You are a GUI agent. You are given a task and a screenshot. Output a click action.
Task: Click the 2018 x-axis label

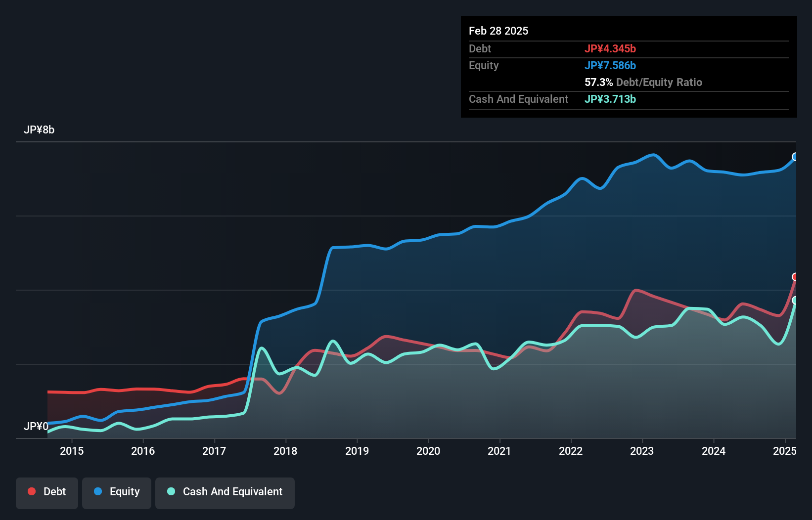click(285, 451)
